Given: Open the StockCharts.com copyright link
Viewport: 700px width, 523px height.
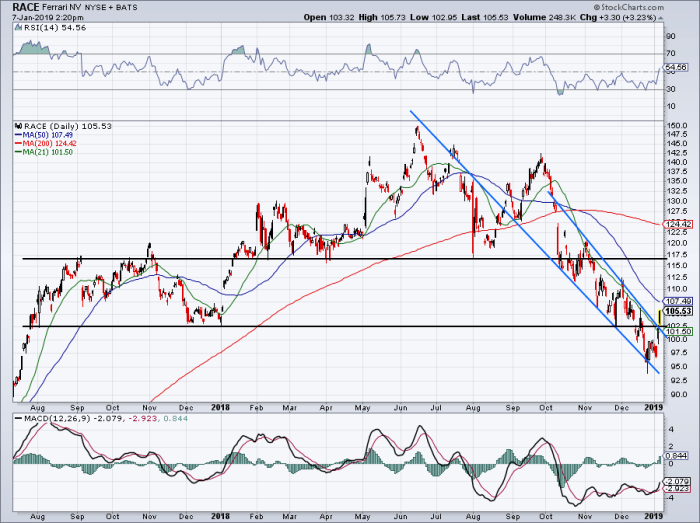Looking at the screenshot, I should (x=629, y=7).
